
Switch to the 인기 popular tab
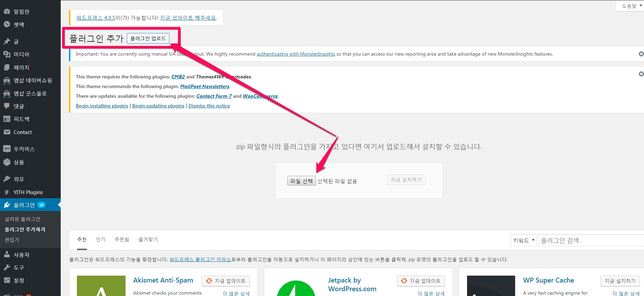coord(100,239)
